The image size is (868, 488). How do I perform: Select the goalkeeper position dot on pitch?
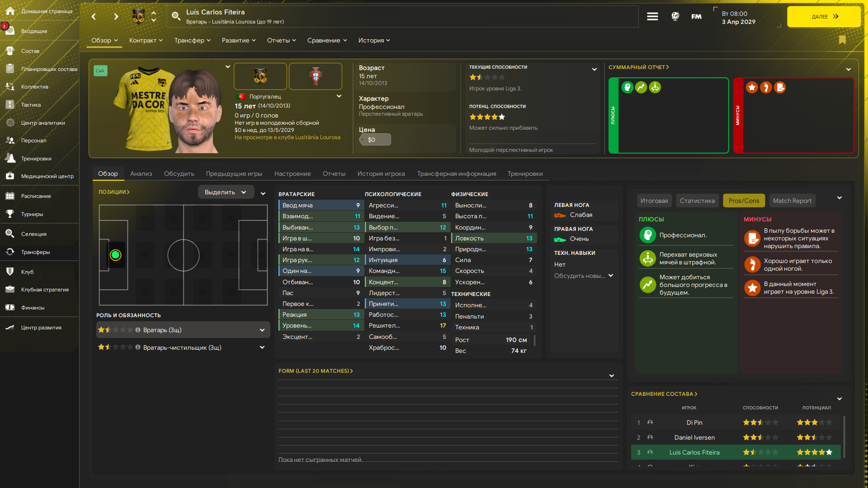115,255
